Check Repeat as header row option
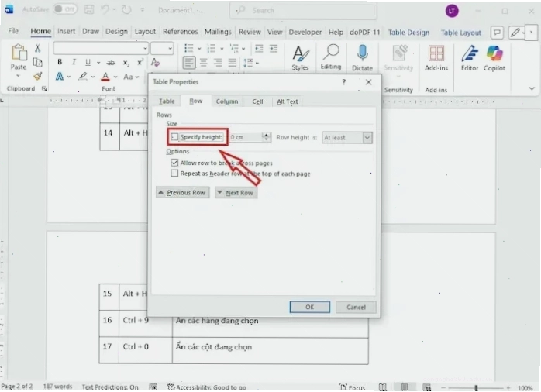This screenshot has height=392, width=541. pyautogui.click(x=174, y=173)
